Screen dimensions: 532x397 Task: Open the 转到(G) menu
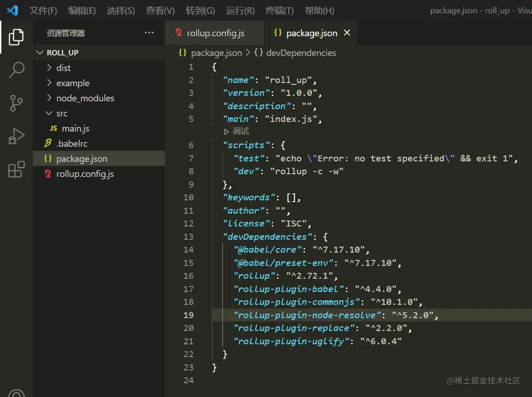pyautogui.click(x=200, y=11)
